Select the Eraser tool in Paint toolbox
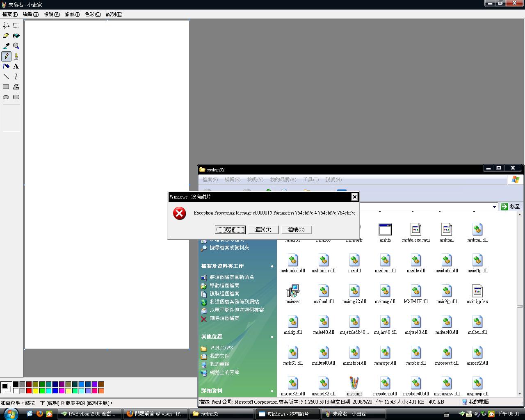Screen dimensions: 525x420 6,36
